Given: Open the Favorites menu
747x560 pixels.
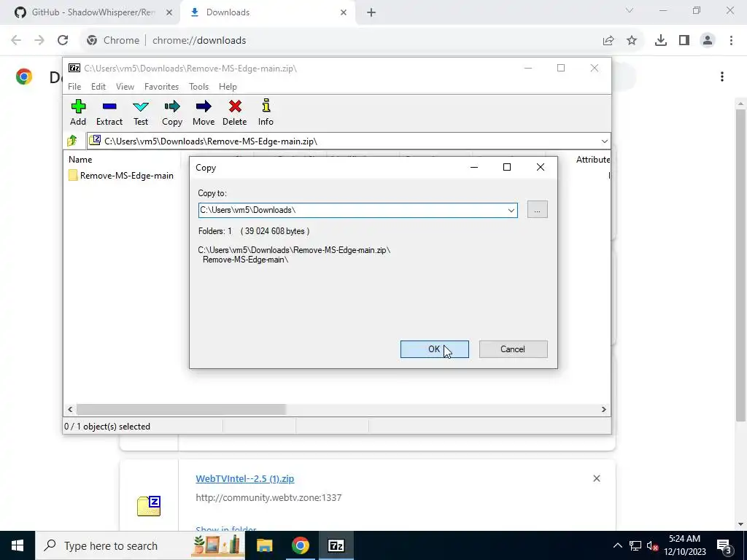Looking at the screenshot, I should pyautogui.click(x=161, y=87).
